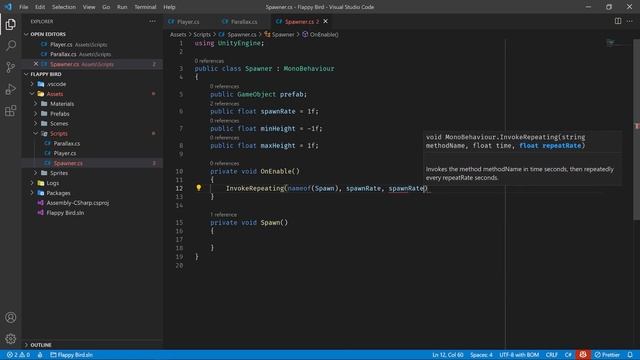Click the notifications bell in status bar
This screenshot has width=640, height=360.
pos(630,355)
